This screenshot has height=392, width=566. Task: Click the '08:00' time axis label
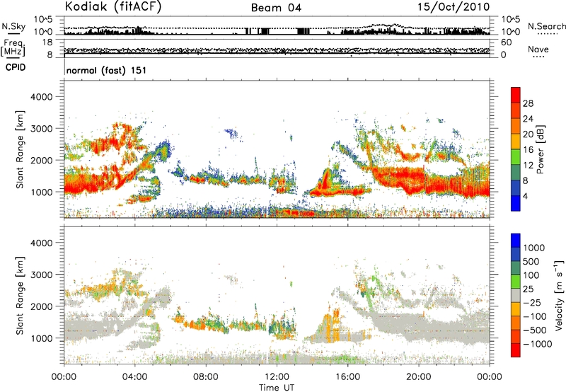click(x=206, y=377)
